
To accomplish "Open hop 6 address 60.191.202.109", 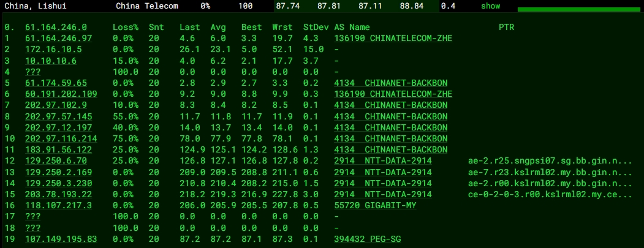I will [x=61, y=94].
